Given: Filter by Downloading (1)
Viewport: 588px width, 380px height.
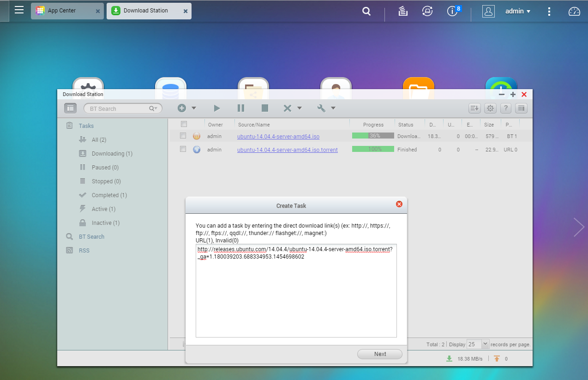Looking at the screenshot, I should [112, 153].
